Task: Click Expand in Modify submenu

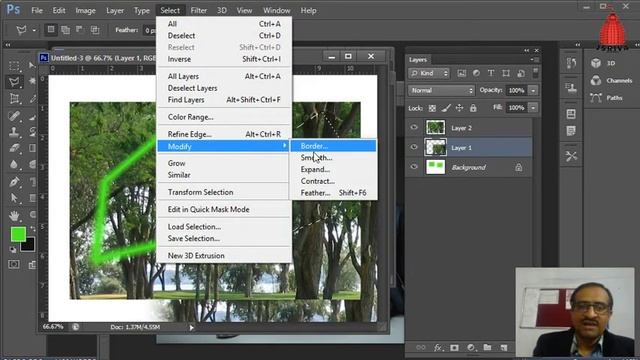Action: (x=333, y=169)
